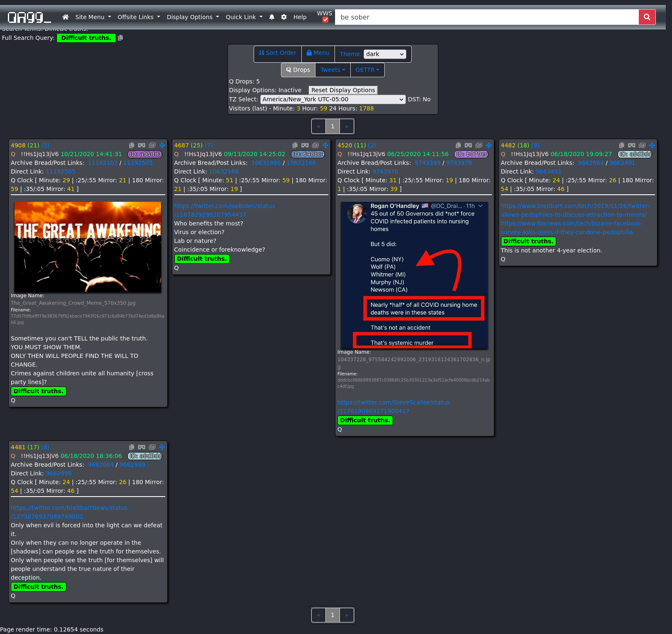Click green Difficult truths search query tag

(x=86, y=38)
